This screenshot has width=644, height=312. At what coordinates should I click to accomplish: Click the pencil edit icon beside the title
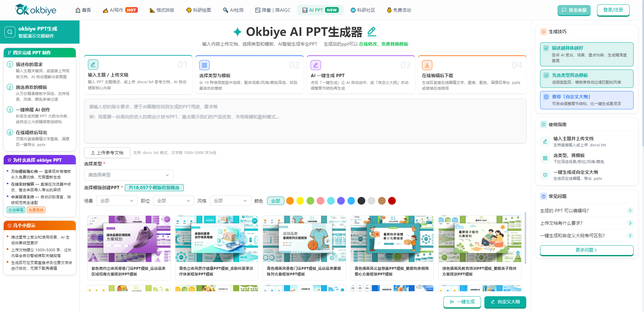(x=372, y=32)
